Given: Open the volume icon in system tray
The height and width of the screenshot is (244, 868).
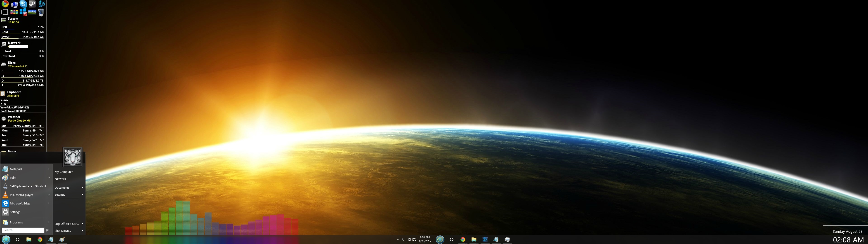Looking at the screenshot, I should (x=409, y=240).
